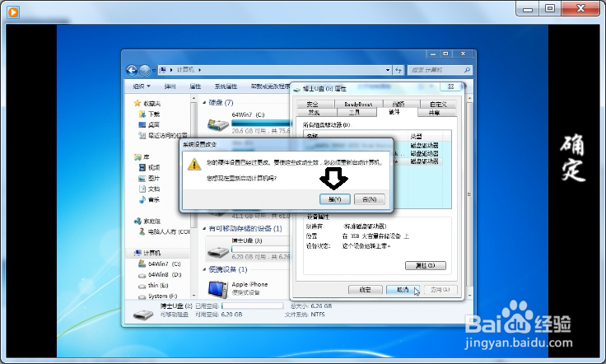The image size is (606, 364).
Task: Click the Documents library icon
Action: [x=142, y=189]
